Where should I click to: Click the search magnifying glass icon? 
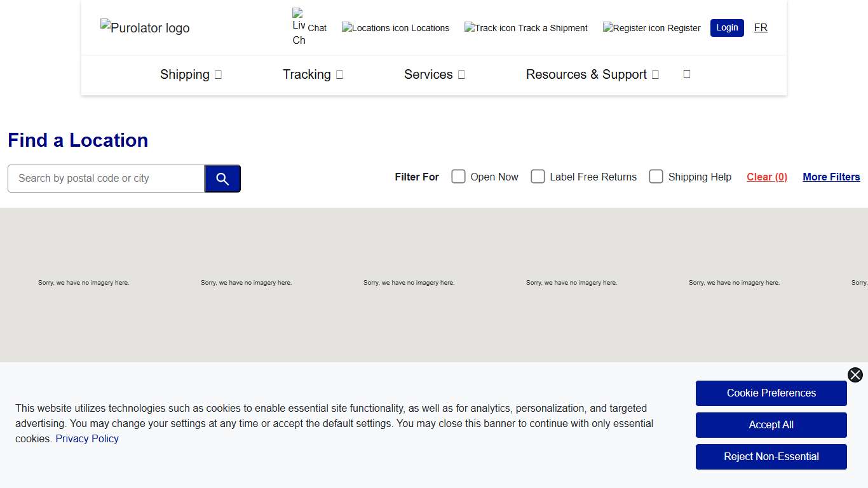(222, 179)
